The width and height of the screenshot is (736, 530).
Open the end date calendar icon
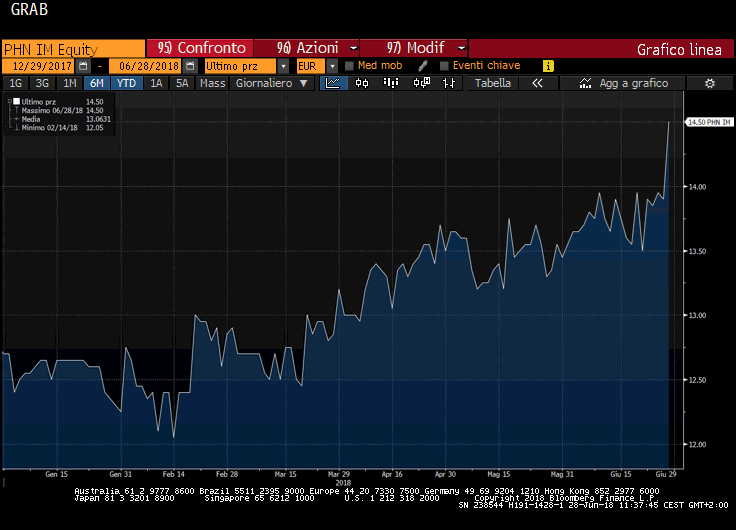(190, 65)
